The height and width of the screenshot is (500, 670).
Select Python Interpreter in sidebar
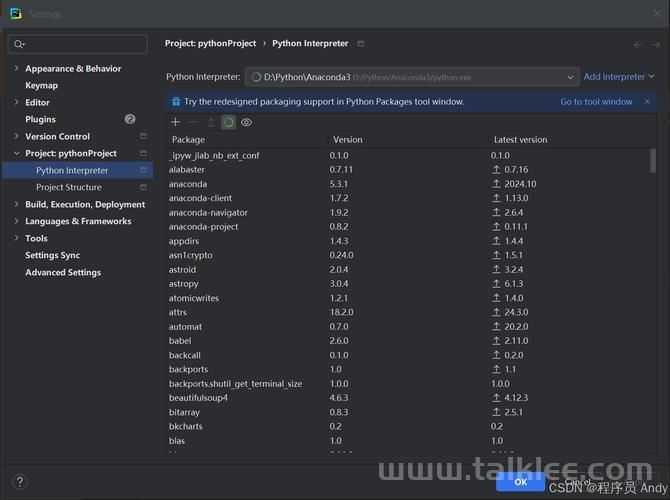tap(77, 170)
